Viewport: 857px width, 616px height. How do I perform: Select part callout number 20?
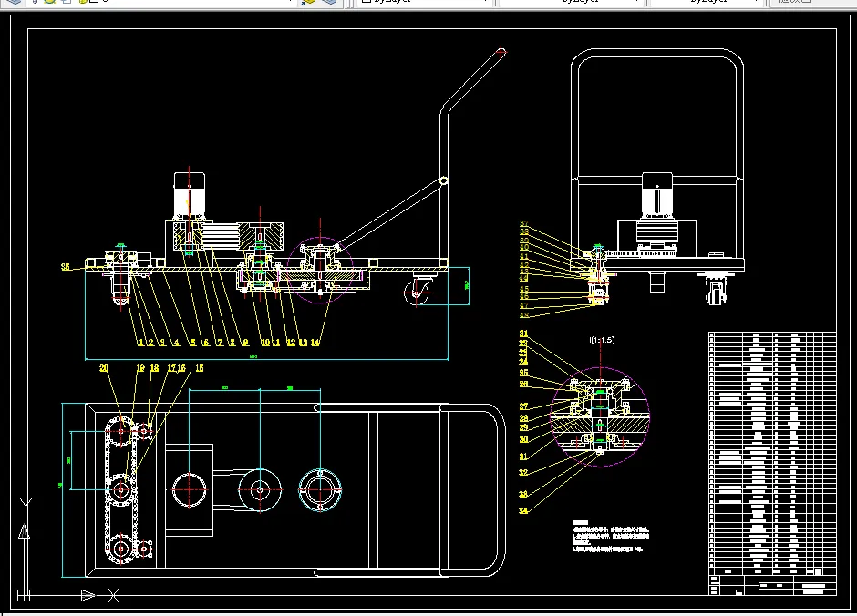(x=104, y=368)
